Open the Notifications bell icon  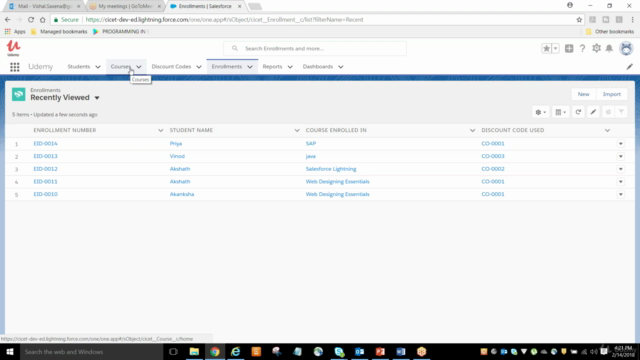coord(609,49)
